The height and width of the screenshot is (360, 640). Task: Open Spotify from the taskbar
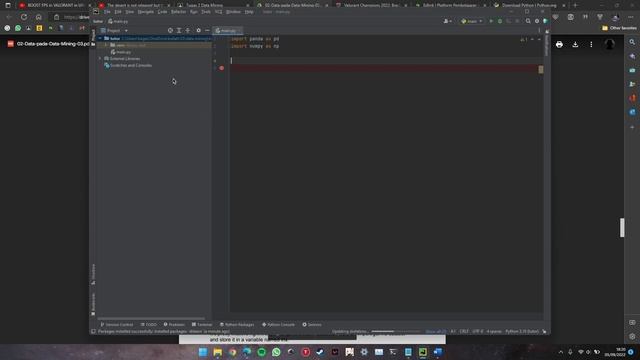(x=262, y=352)
